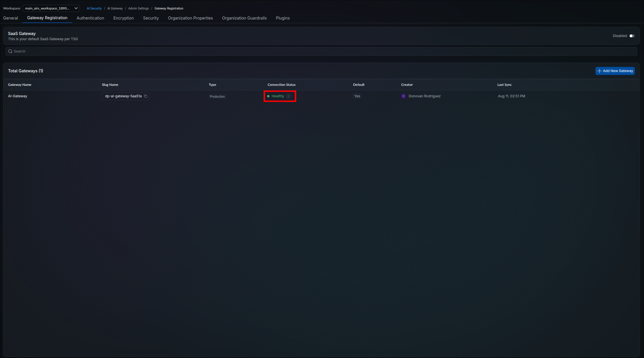Click the Gateway Name column header
The width and height of the screenshot is (644, 358).
coord(20,85)
